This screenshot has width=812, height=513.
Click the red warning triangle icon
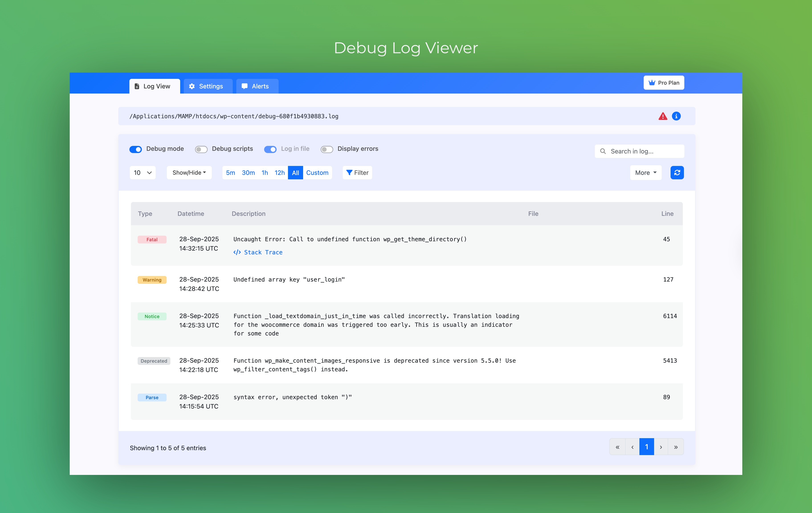[x=663, y=116]
